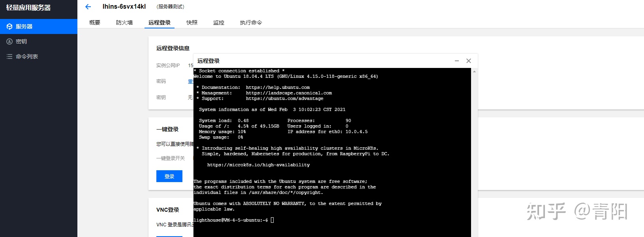Click the 轻量应用服务器 sidebar title
The width and height of the screenshot is (644, 237).
28,8
